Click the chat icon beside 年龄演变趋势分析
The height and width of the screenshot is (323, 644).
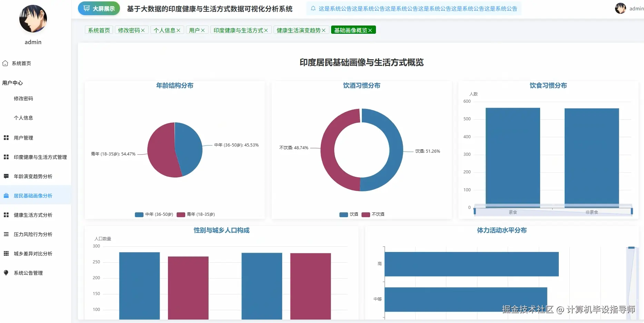coord(6,176)
